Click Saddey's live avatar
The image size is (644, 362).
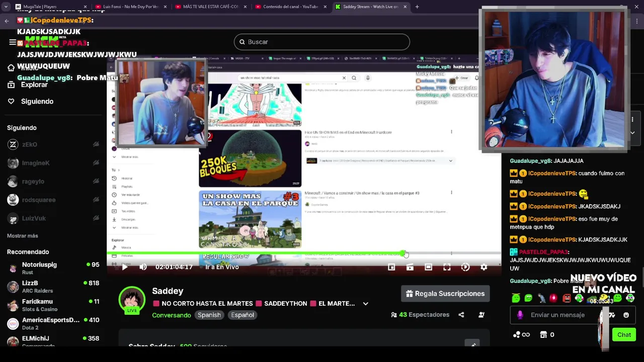click(x=132, y=300)
